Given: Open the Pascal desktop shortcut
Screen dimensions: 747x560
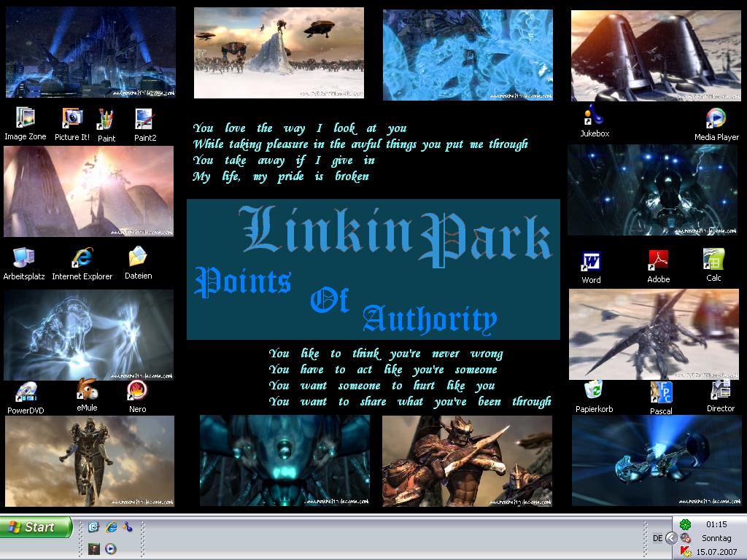Looking at the screenshot, I should pos(660,394).
